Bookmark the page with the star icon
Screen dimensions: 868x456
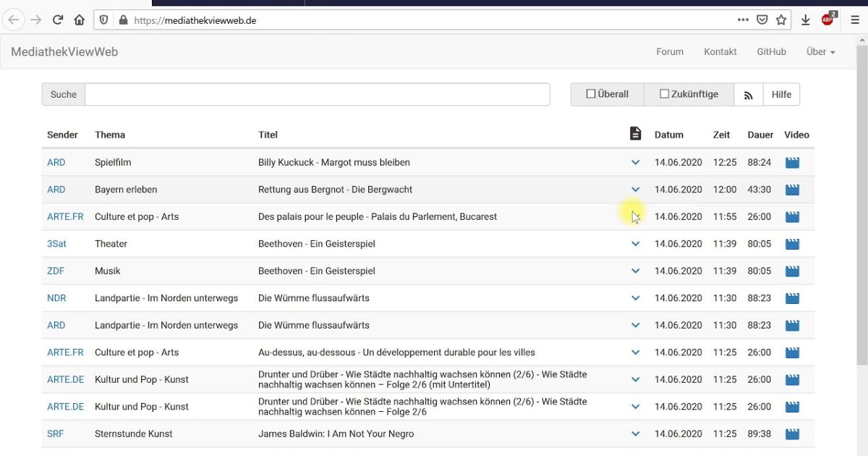pos(781,20)
